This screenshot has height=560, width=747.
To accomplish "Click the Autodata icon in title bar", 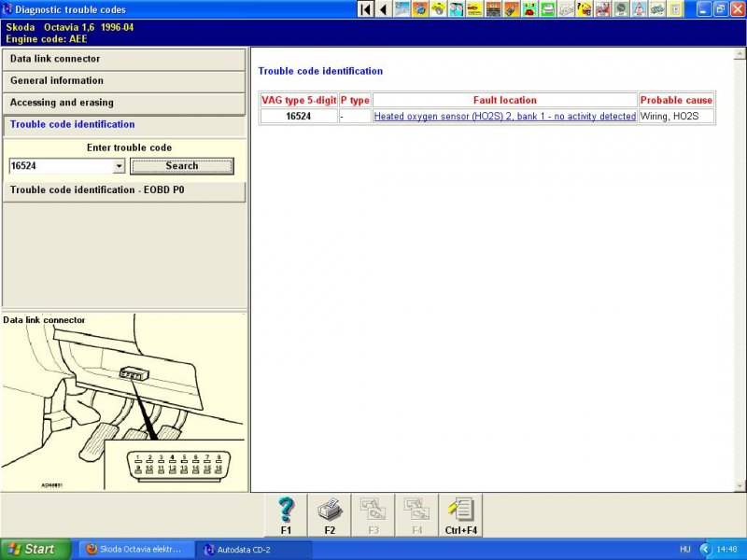I will 7,9.
